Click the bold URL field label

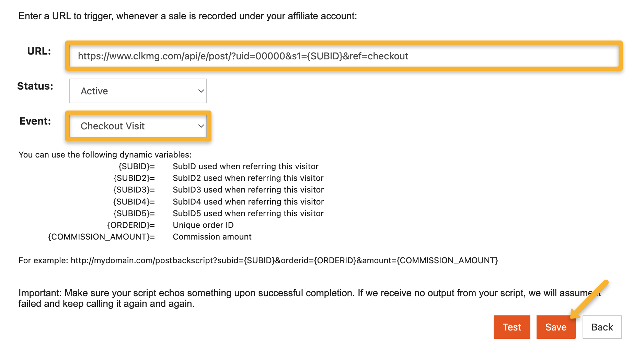pos(39,51)
